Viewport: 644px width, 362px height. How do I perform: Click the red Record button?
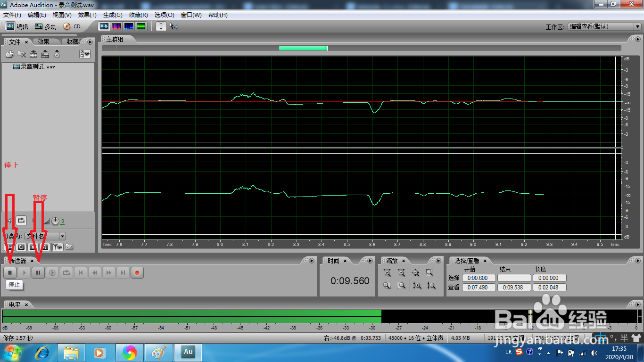click(x=137, y=272)
